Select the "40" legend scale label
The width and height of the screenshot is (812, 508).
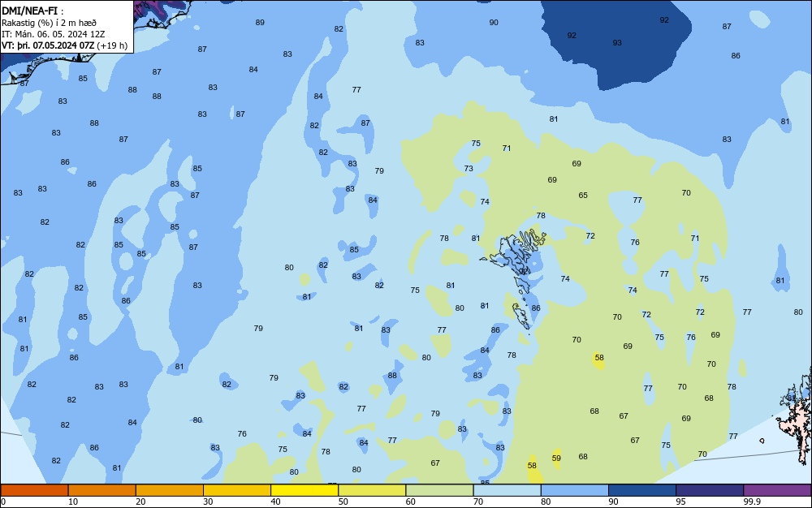coord(275,502)
